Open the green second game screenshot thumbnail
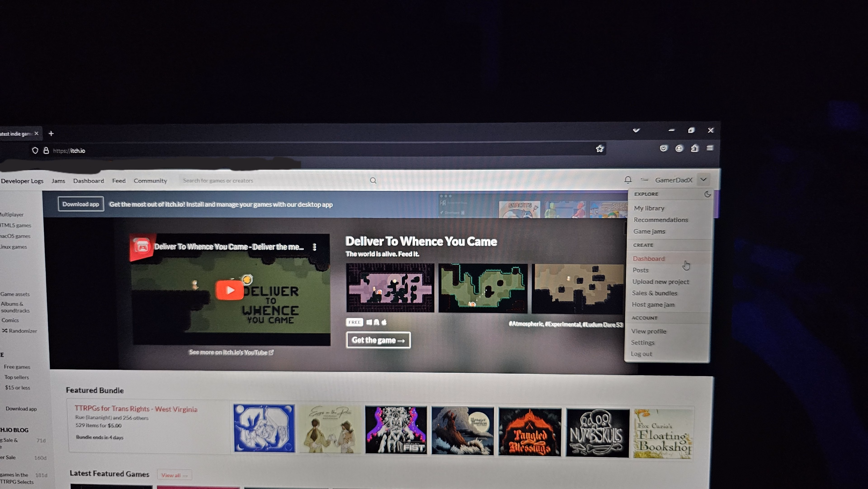This screenshot has width=868, height=489. pos(483,289)
